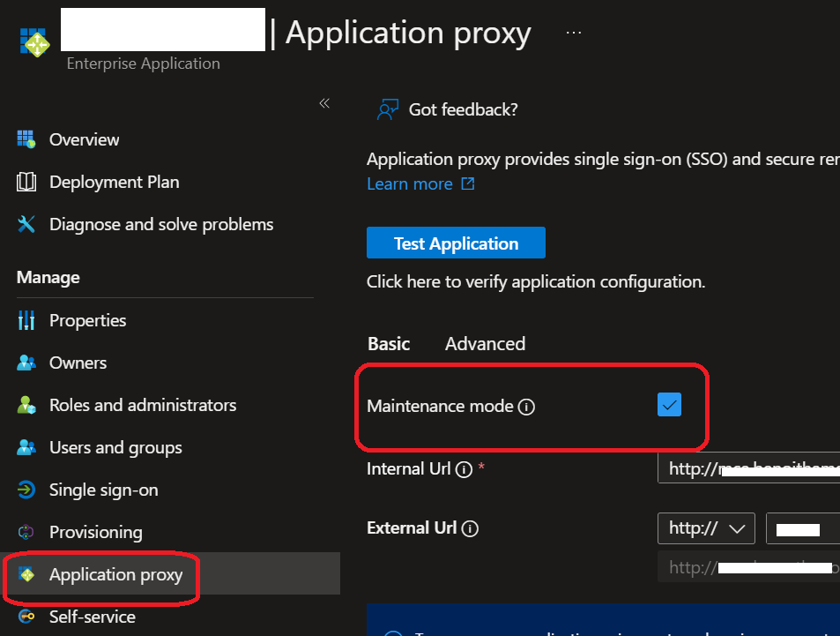Click the Owners people icon
The width and height of the screenshot is (840, 636).
point(26,363)
